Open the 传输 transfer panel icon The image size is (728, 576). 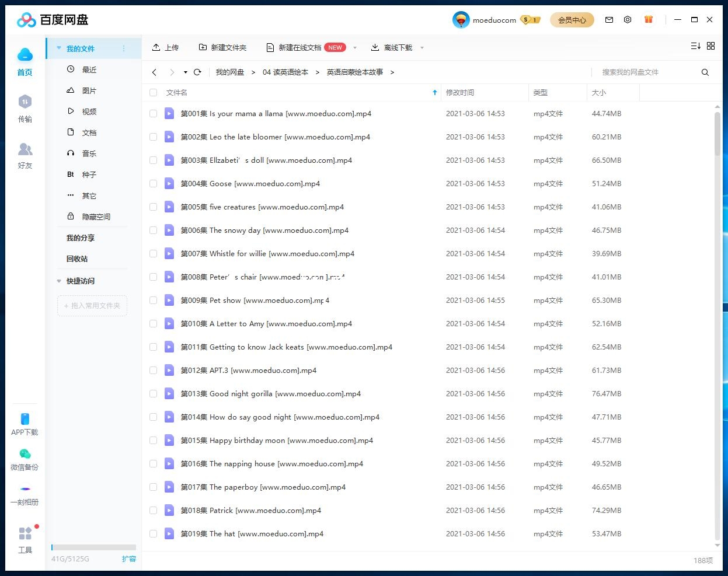pyautogui.click(x=25, y=103)
